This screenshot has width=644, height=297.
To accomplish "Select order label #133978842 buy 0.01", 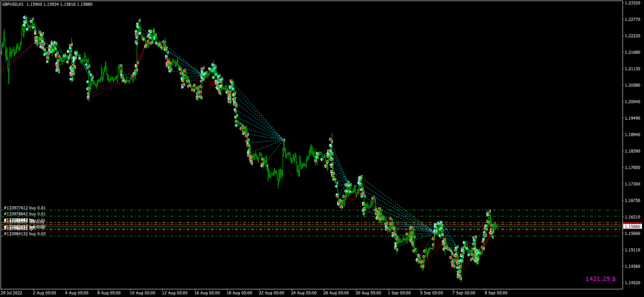I will pyautogui.click(x=24, y=214).
